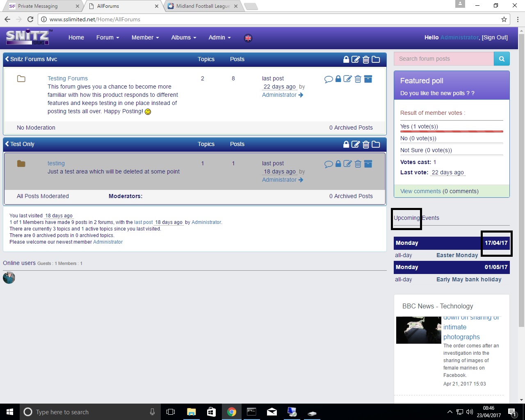This screenshot has width=525, height=420.
Task: Click the folder icon in Test Only category header
Action: 376,144
